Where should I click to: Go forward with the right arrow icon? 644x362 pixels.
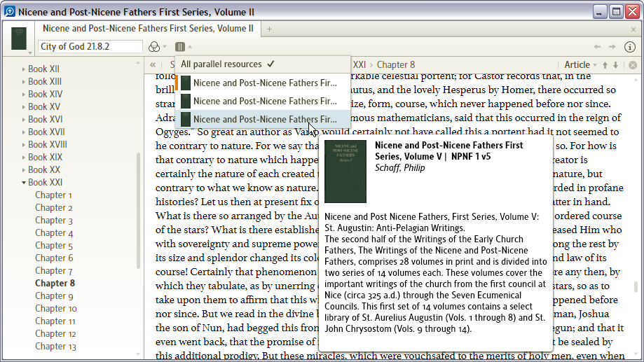pyautogui.click(x=612, y=47)
